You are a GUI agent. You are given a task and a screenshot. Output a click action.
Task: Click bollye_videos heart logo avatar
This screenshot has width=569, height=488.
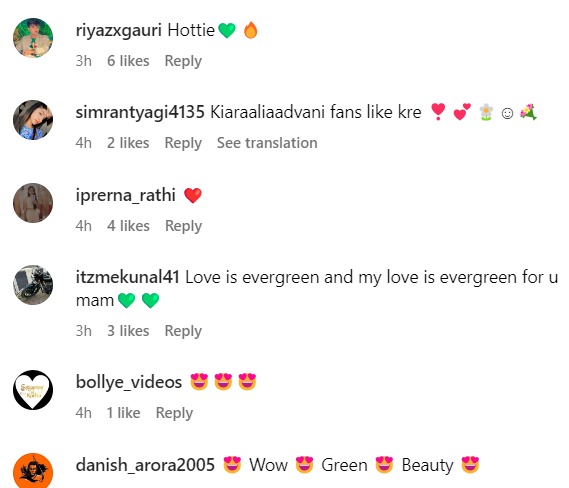coord(33,390)
